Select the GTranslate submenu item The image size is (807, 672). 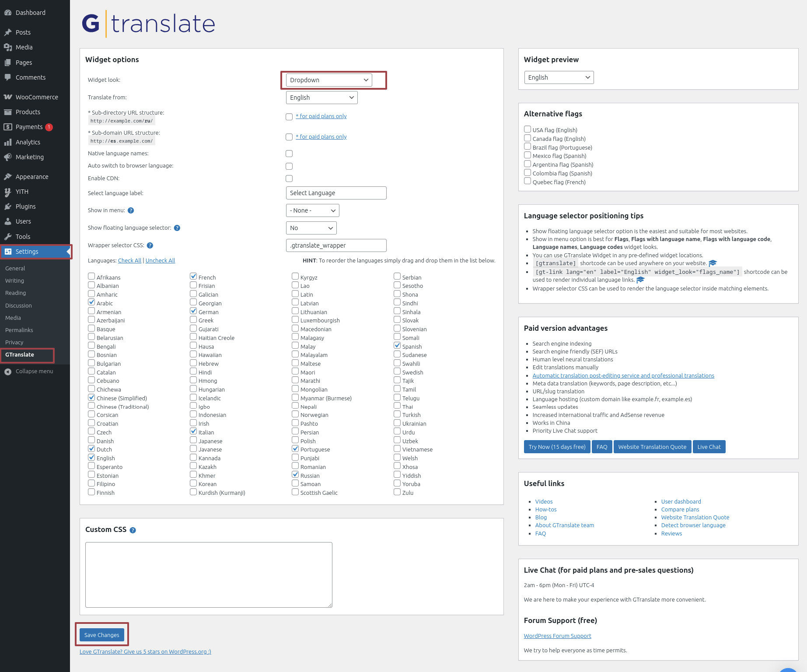(20, 355)
